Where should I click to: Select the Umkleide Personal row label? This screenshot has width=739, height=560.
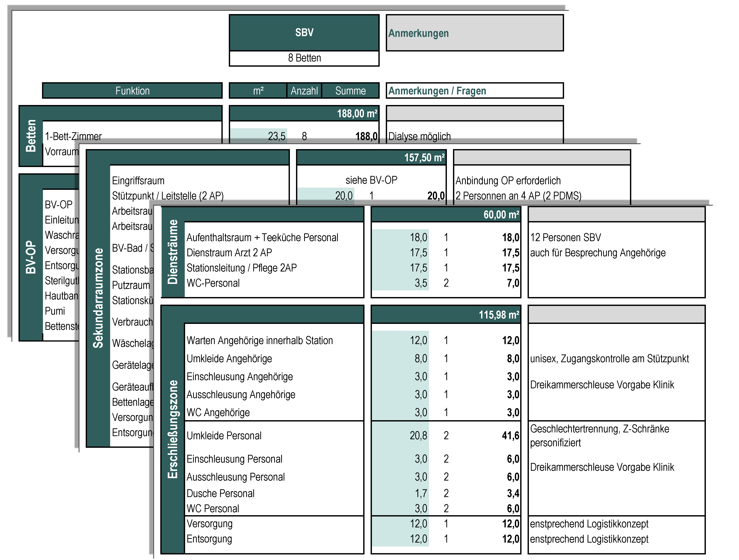(x=224, y=436)
